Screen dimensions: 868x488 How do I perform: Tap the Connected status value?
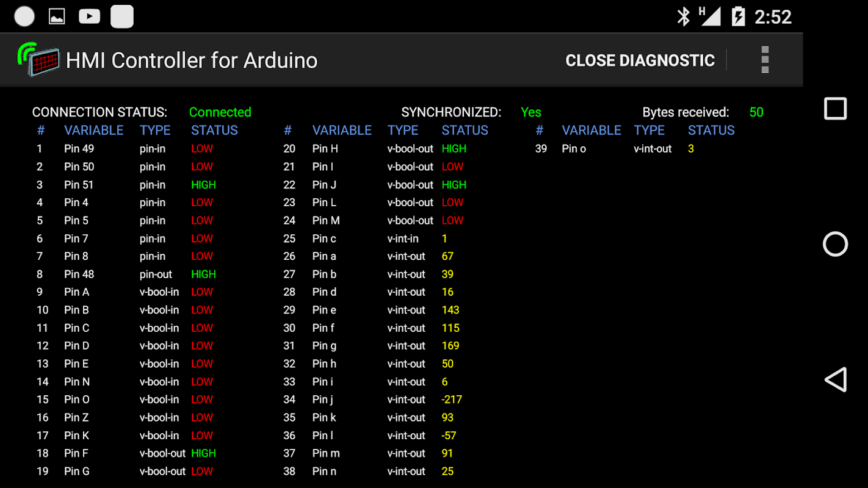220,112
